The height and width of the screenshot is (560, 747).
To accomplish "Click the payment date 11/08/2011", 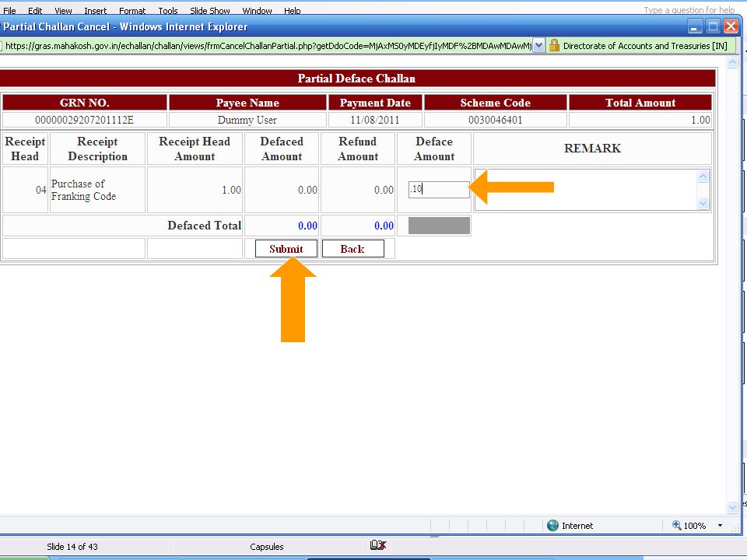I will tap(375, 120).
